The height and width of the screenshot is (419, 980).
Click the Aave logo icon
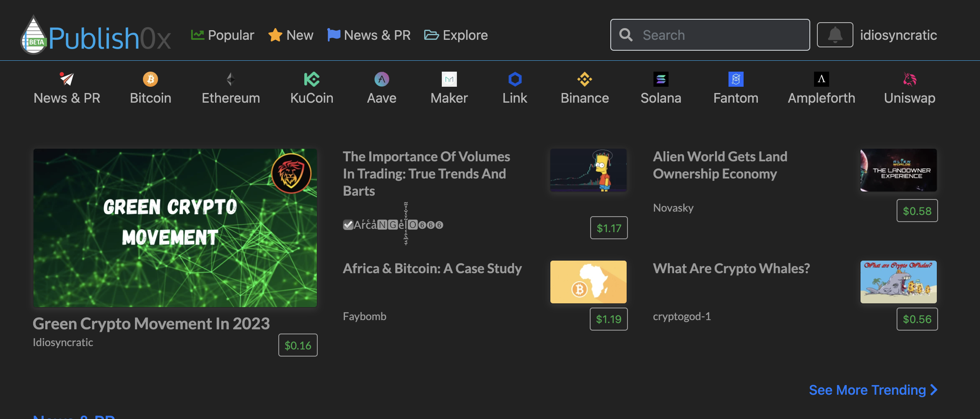pos(381,79)
